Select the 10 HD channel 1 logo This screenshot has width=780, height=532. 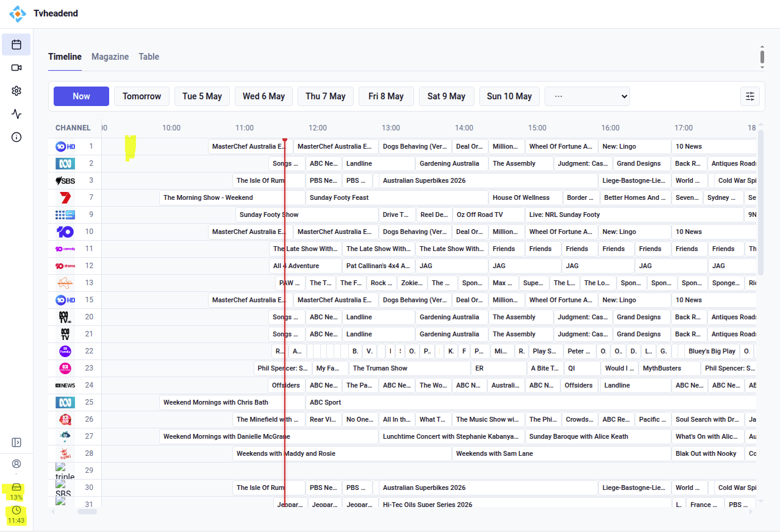[65, 146]
